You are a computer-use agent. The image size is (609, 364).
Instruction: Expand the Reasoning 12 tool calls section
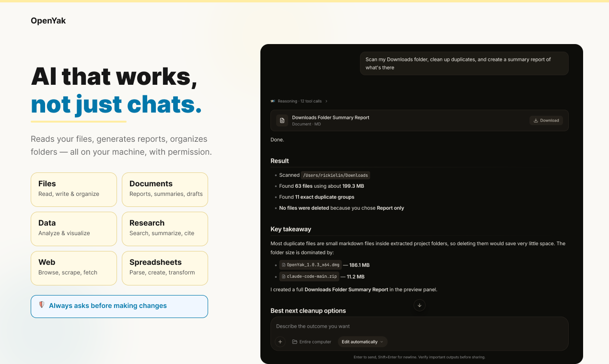(x=299, y=101)
